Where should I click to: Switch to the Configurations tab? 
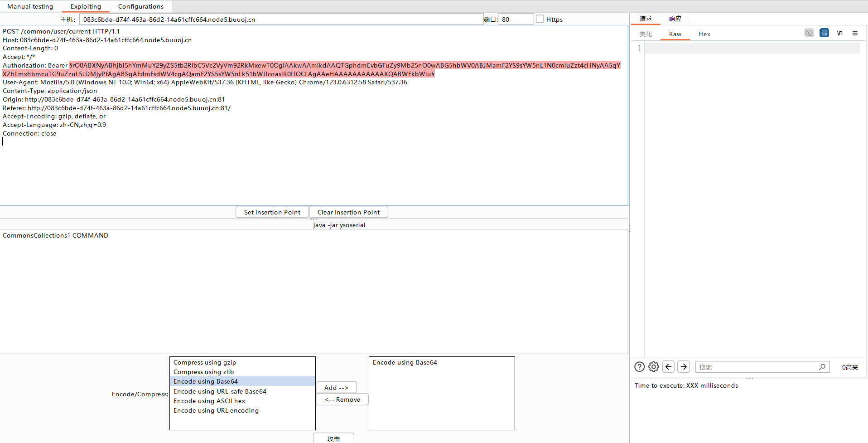(x=140, y=6)
